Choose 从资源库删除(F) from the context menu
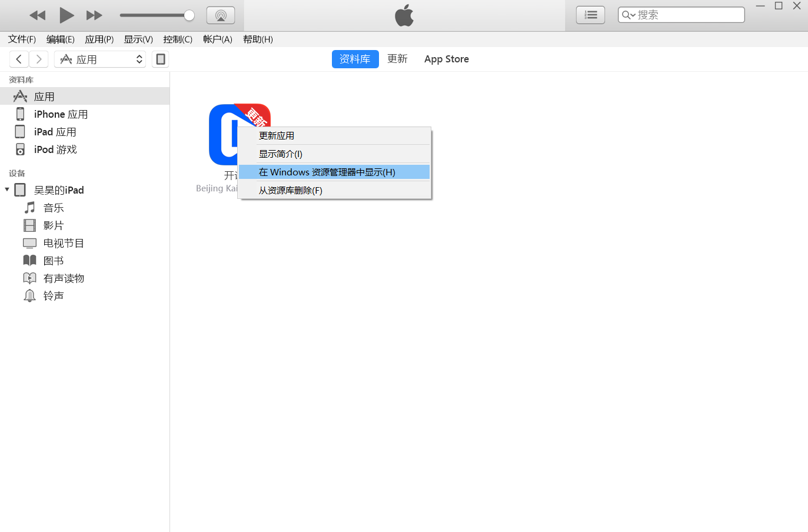The width and height of the screenshot is (808, 532). click(x=334, y=190)
